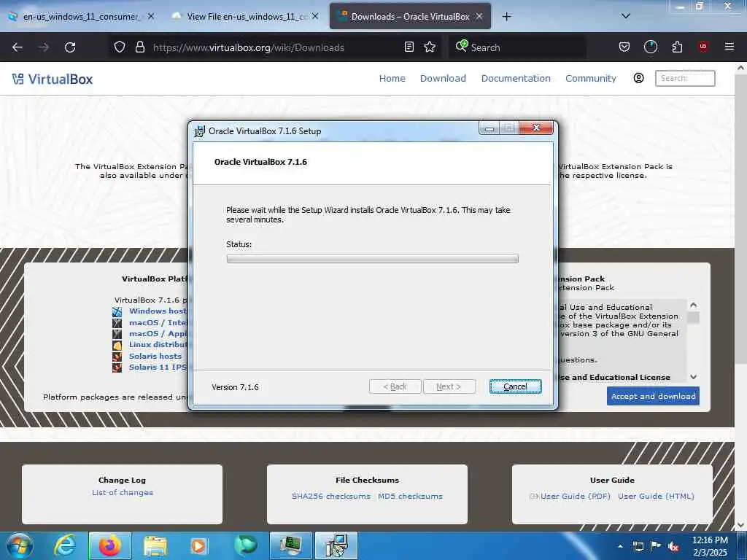This screenshot has width=747, height=560.
Task: Open the macOS / Intel hosts link
Action: [x=158, y=322]
